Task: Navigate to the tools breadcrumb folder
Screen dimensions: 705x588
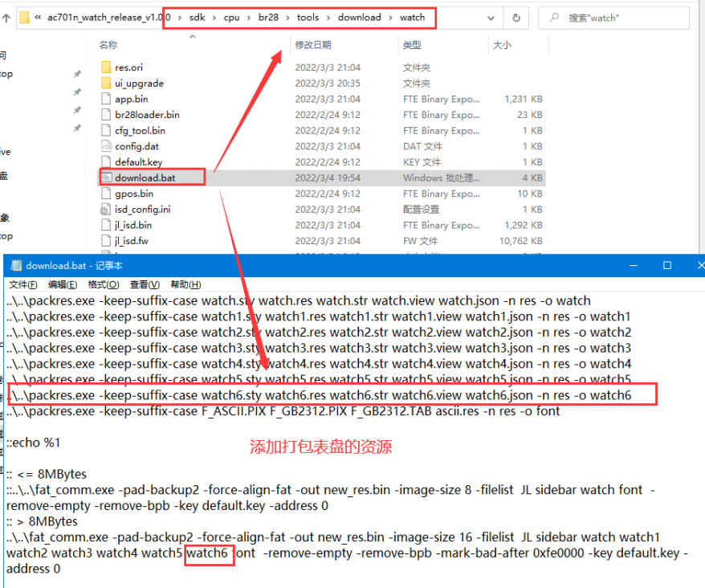Action: coord(308,18)
